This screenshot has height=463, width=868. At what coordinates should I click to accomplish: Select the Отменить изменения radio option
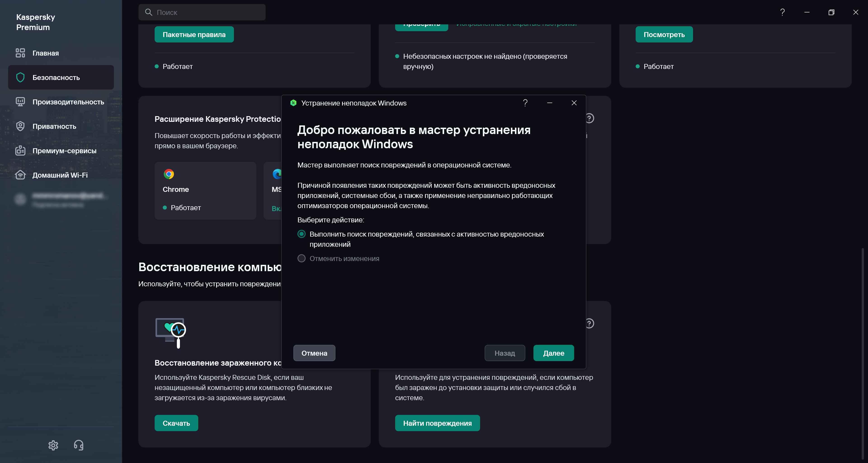coord(302,259)
